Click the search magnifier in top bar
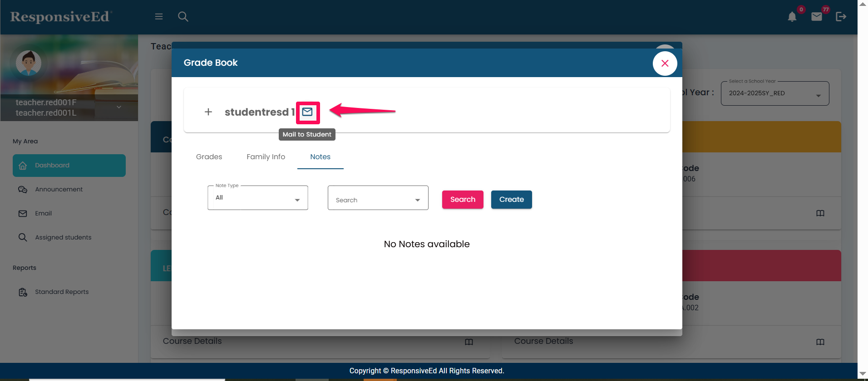This screenshot has height=381, width=868. tap(183, 17)
